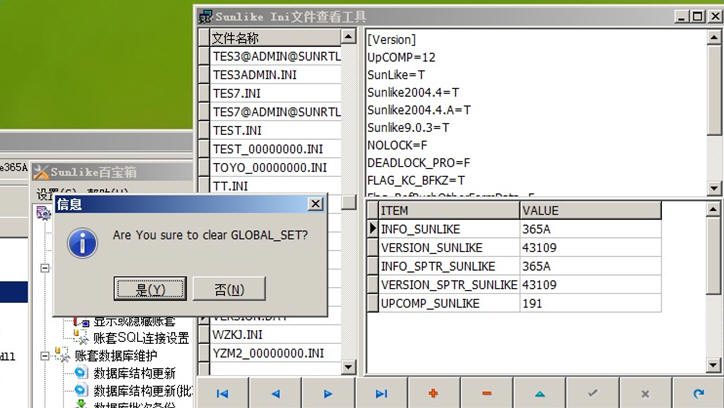Select file TEST_00000000.INI

[x=276, y=149]
